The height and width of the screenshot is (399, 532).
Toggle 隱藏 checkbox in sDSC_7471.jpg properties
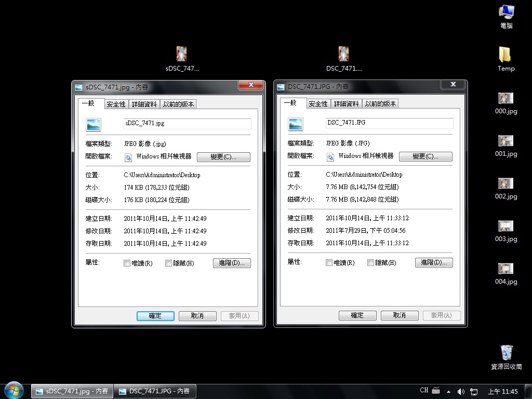click(168, 263)
